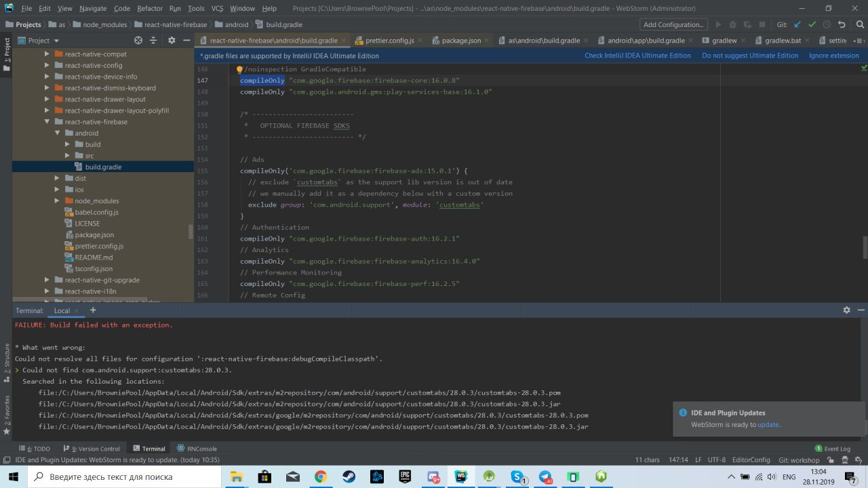Expand the dist folder
The height and width of the screenshot is (488, 868).
(x=58, y=178)
